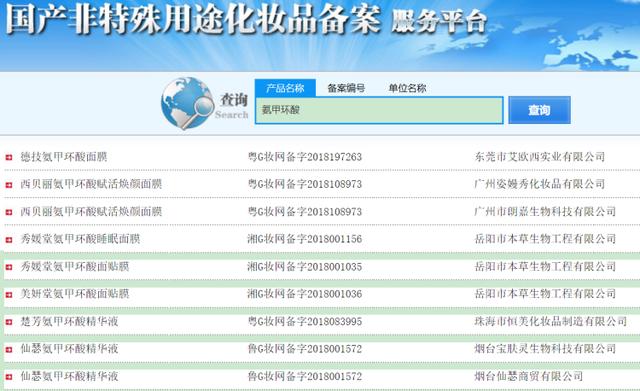Click the red plus icon beside 美妍堂氨甲环酸面贴膜
640x391 pixels.
[x=9, y=295]
